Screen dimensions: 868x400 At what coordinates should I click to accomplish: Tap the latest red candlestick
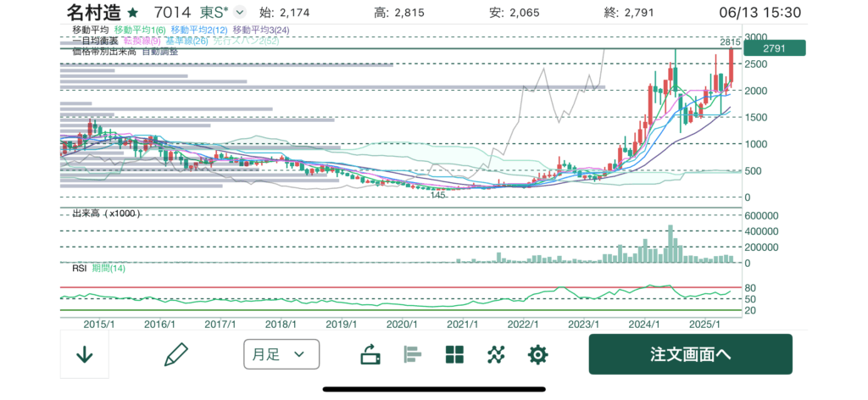[732, 68]
